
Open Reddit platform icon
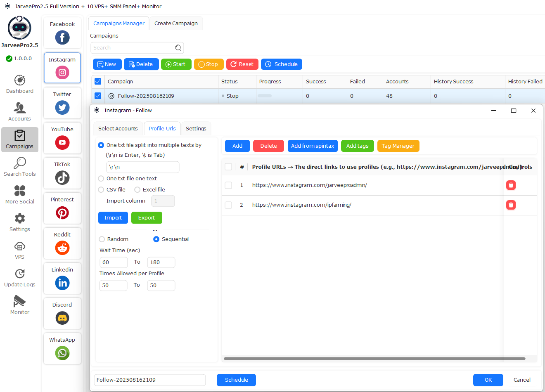(62, 248)
